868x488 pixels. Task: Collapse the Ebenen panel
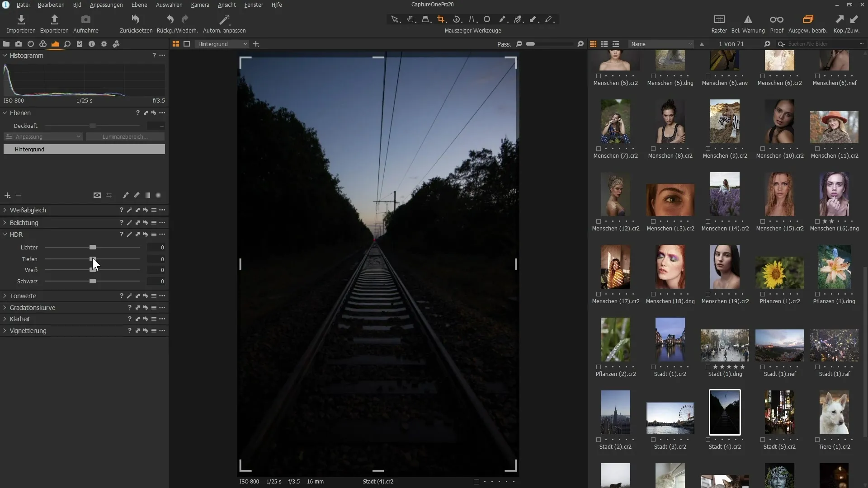point(5,113)
